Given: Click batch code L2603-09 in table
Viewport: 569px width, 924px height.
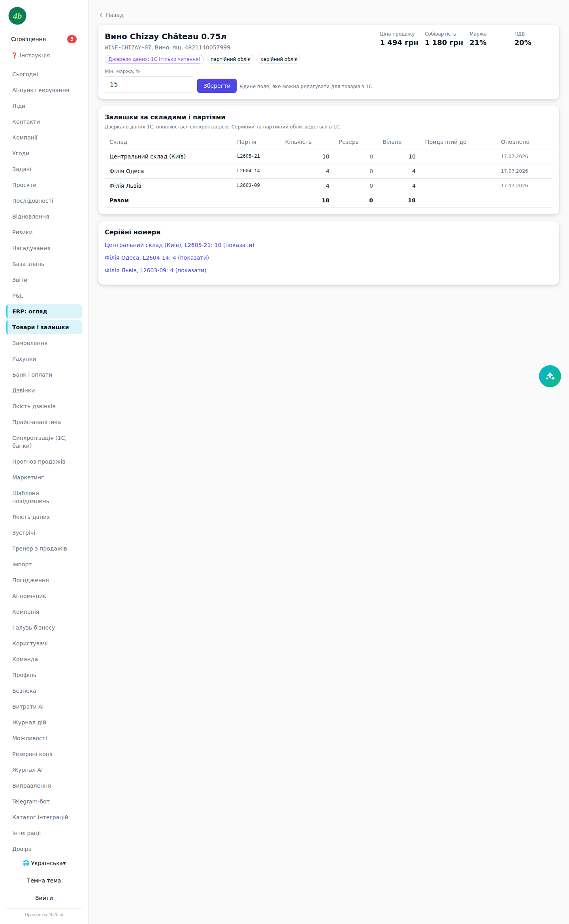Looking at the screenshot, I should 249,186.
